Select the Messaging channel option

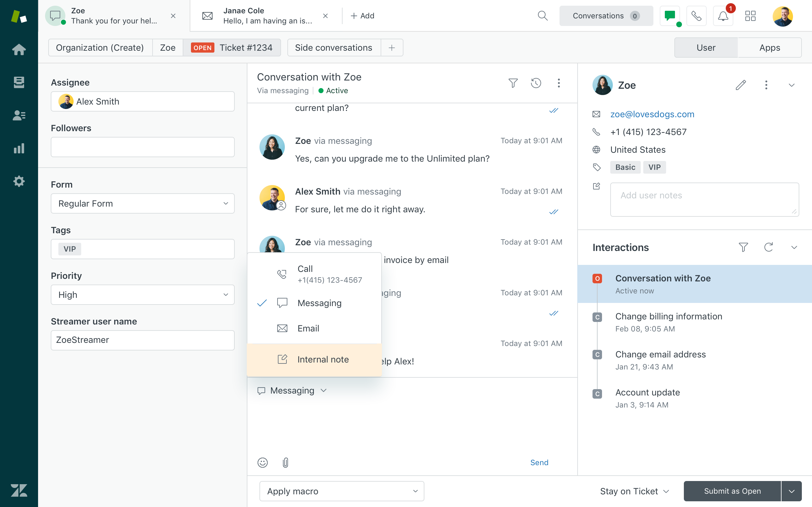(319, 303)
